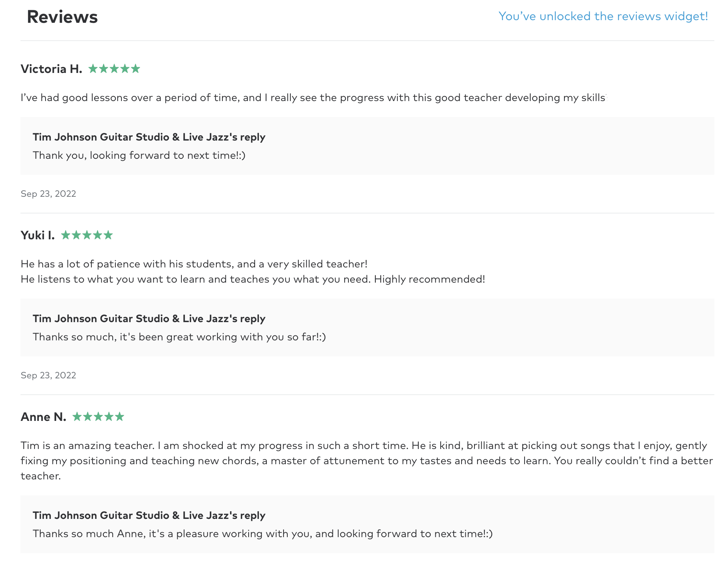Click the Reviews heading

(62, 17)
